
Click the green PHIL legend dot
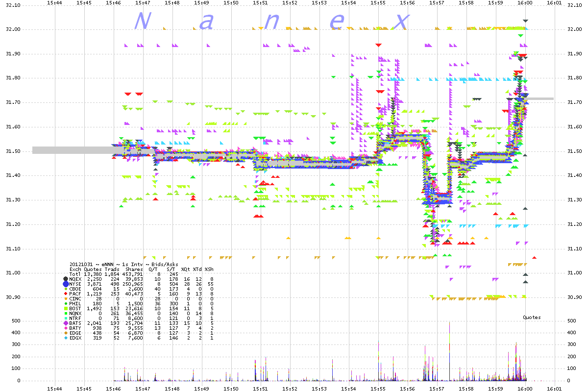tap(66, 304)
